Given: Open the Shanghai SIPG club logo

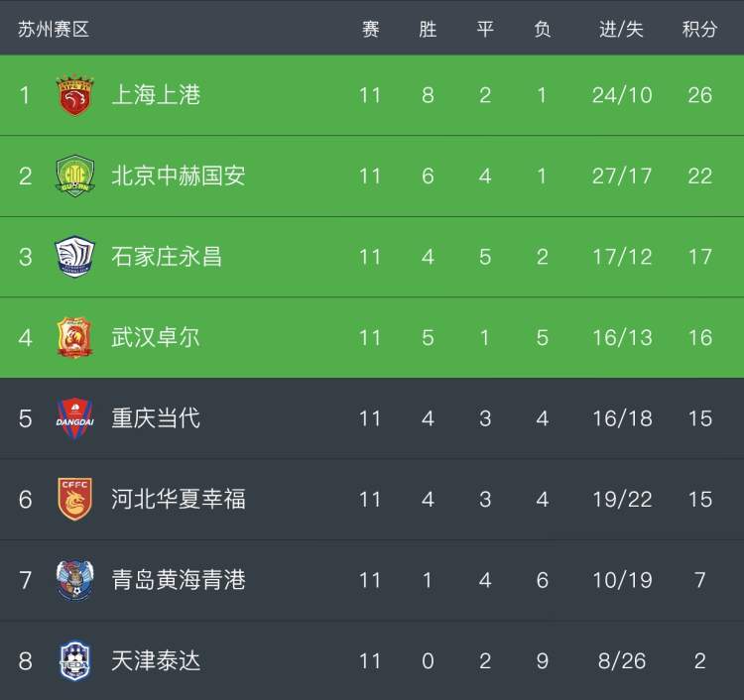Looking at the screenshot, I should tap(74, 95).
